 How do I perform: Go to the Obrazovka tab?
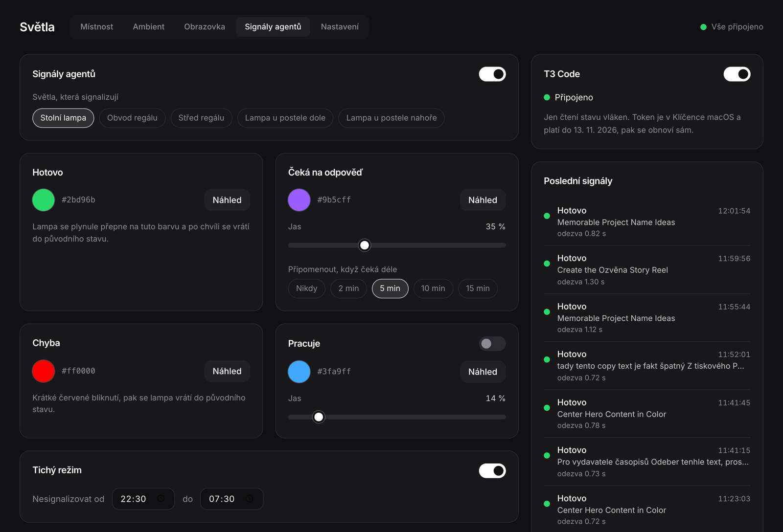205,27
